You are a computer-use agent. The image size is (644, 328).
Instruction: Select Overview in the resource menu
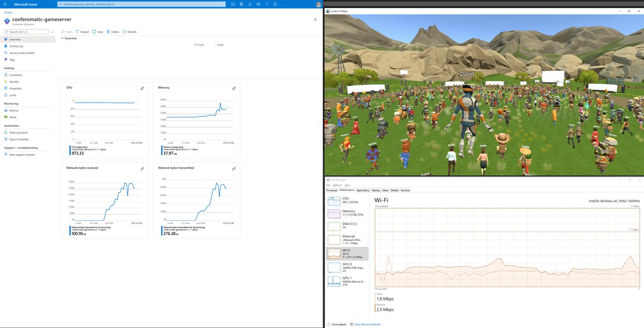28,39
